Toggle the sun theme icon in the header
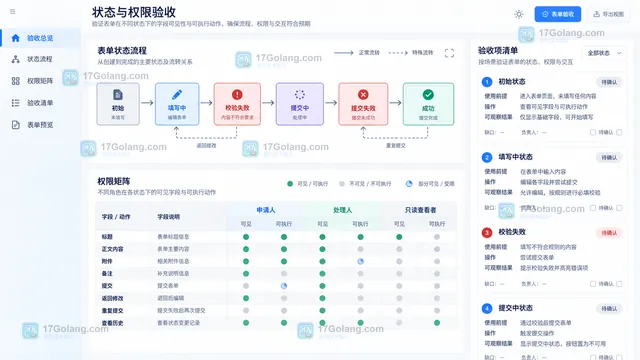 coord(519,14)
